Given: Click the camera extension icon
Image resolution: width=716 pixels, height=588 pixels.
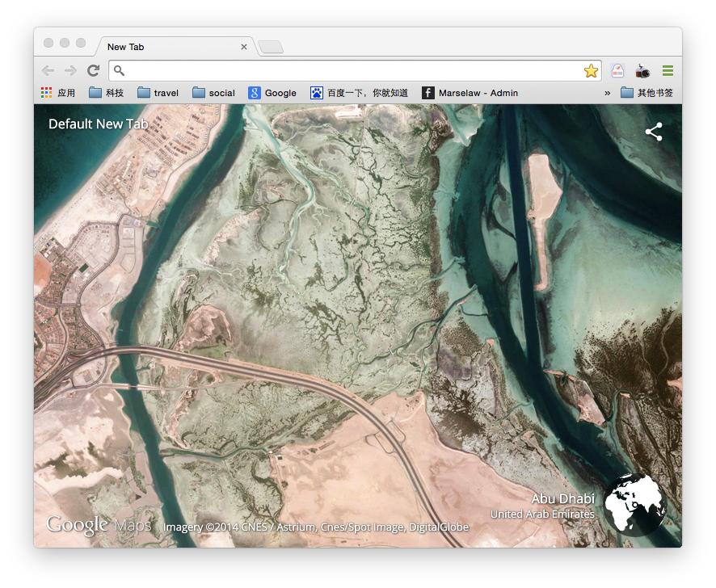Looking at the screenshot, I should click(642, 71).
